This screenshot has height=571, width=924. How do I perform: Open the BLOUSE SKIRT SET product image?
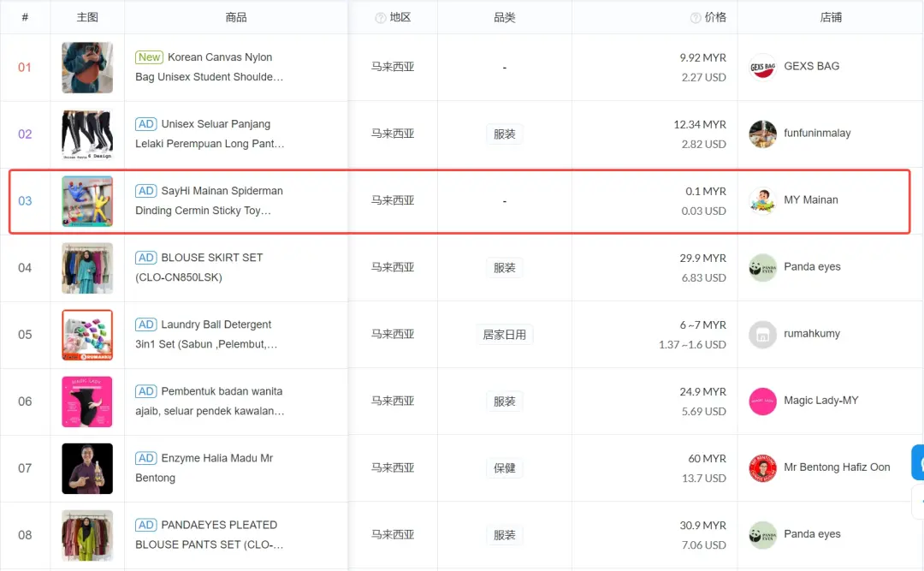tap(87, 268)
